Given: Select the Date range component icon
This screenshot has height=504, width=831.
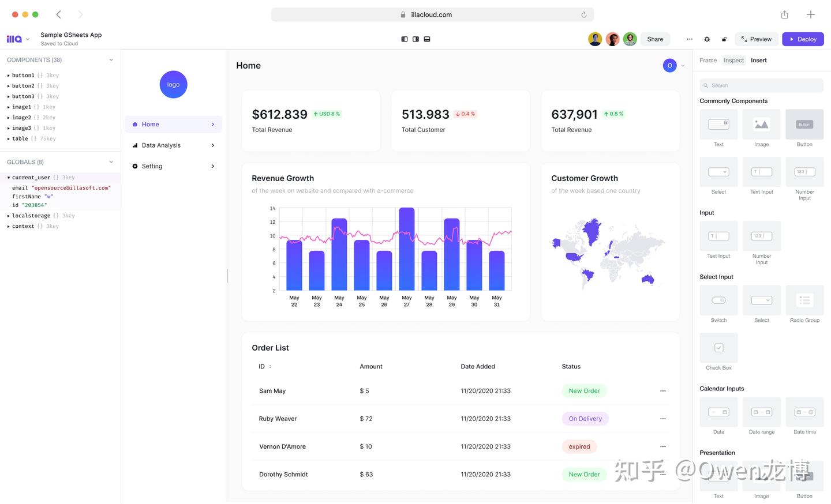Looking at the screenshot, I should [761, 412].
